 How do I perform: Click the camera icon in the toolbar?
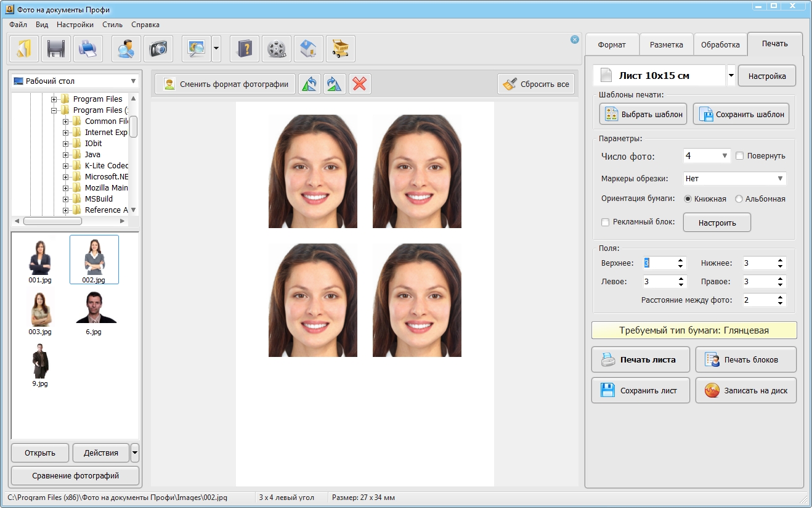pos(158,49)
